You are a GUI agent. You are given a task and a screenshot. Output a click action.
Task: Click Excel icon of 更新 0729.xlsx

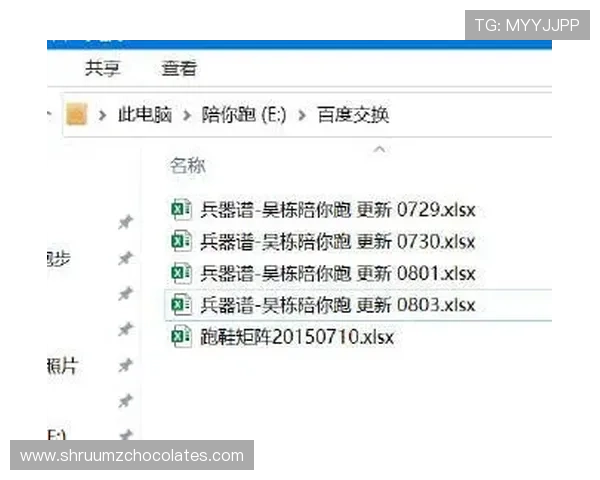181,209
